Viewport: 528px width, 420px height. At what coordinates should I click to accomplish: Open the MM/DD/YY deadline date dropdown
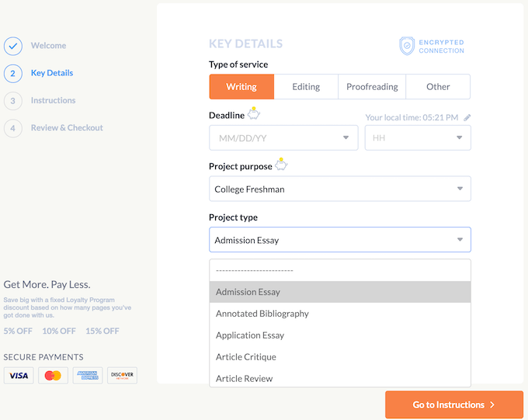[x=283, y=138]
